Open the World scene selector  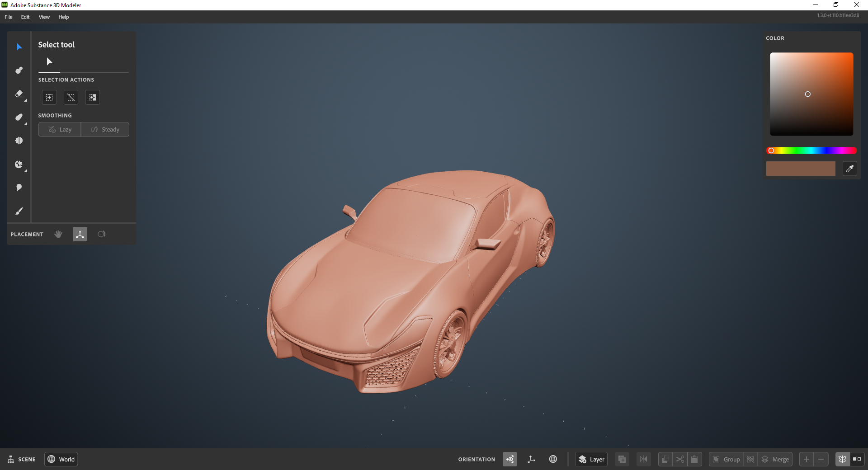61,460
